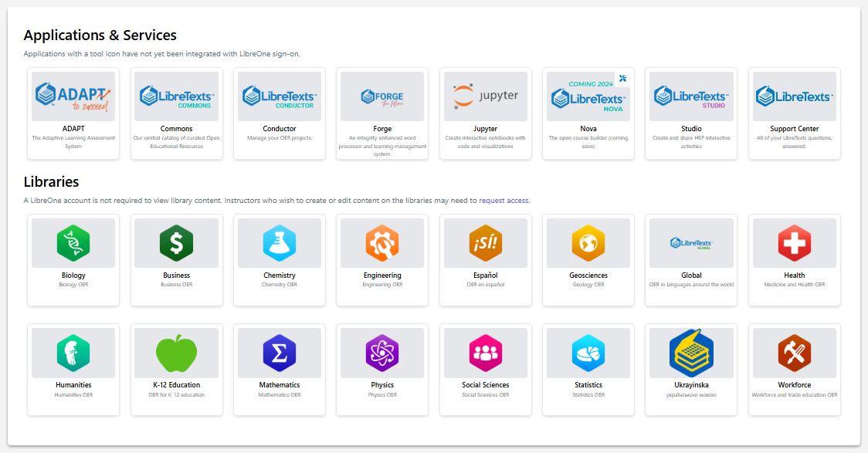
Task: Click the Workforce hammer and wrench icon
Action: point(795,353)
